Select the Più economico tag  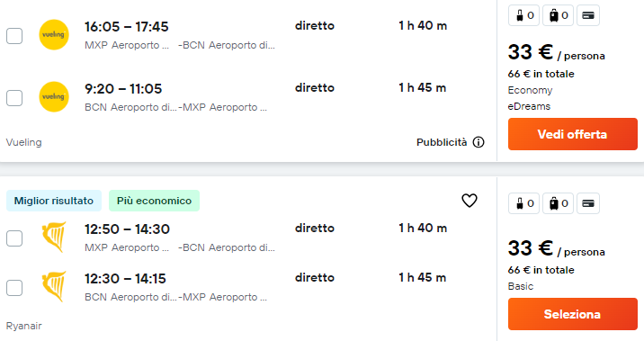click(154, 201)
